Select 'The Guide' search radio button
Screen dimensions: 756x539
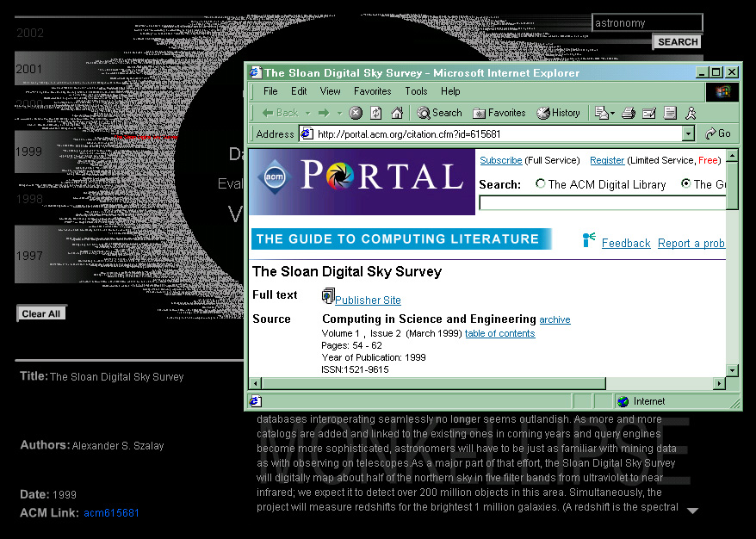tap(686, 183)
